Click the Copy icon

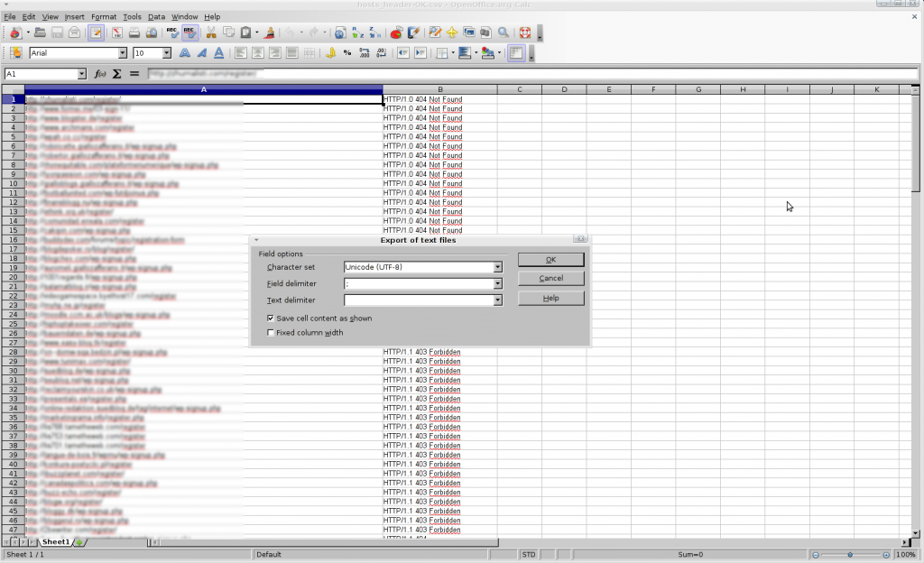[228, 33]
